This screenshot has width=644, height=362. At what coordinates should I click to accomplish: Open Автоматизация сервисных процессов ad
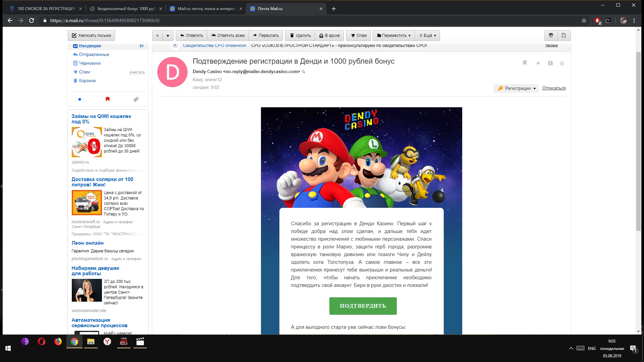coord(99,323)
